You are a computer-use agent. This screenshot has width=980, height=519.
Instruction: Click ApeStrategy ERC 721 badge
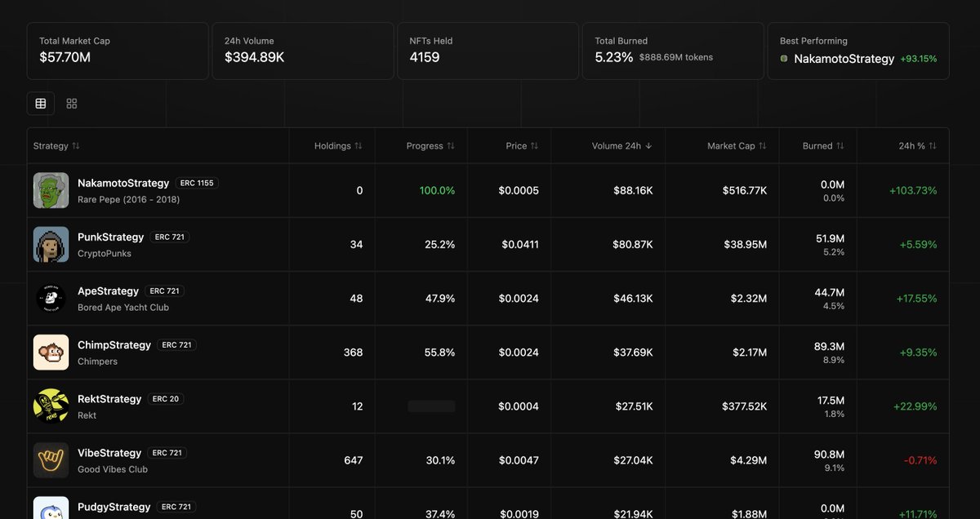(x=165, y=291)
